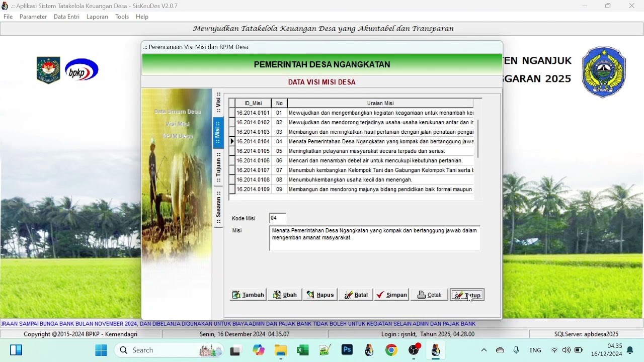Click status bar login info "Login : rjsnkt"

tap(400, 334)
